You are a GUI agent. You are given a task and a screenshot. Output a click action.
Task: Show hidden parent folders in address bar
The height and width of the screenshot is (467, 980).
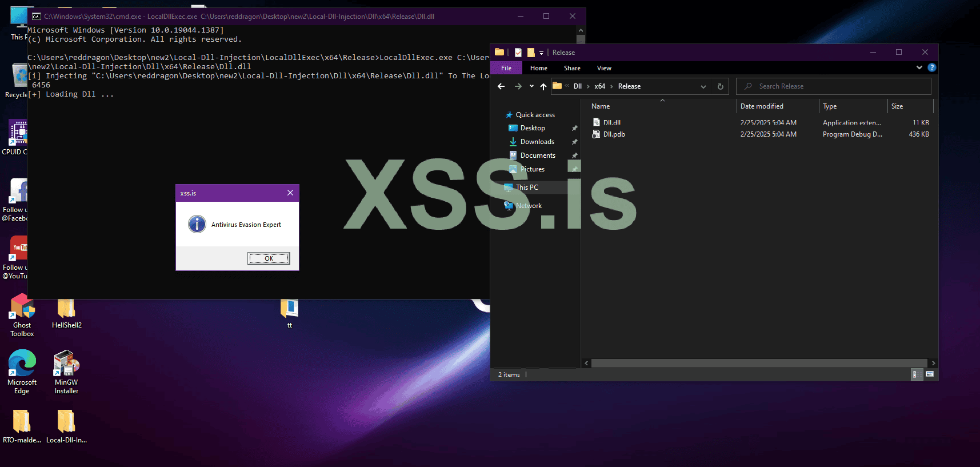[567, 86]
